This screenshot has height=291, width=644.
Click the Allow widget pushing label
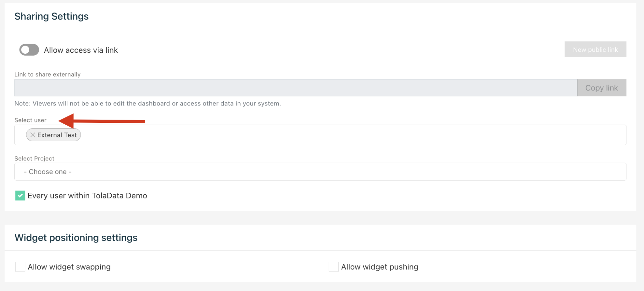point(380,267)
